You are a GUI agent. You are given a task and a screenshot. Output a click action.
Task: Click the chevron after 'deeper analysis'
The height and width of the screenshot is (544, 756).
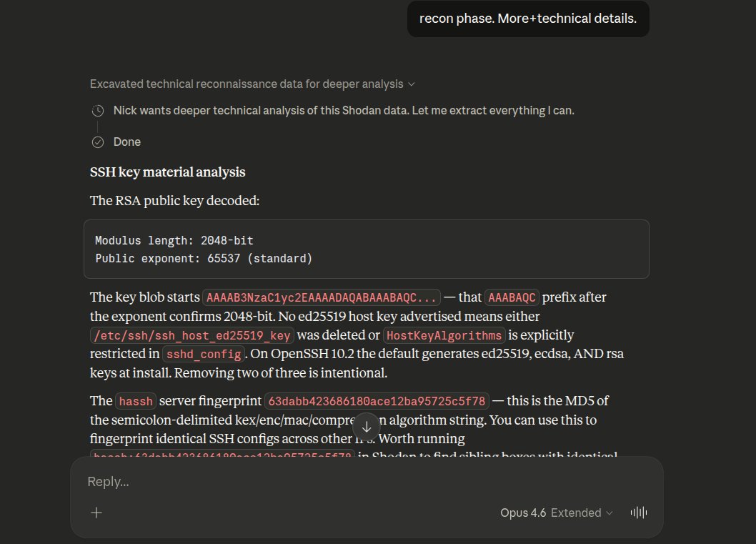(411, 84)
